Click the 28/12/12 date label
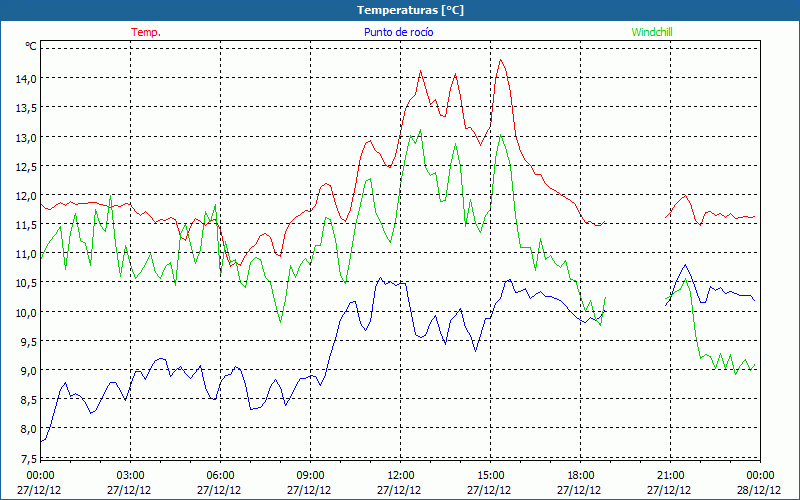Image resolution: width=800 pixels, height=500 pixels. coord(760,490)
